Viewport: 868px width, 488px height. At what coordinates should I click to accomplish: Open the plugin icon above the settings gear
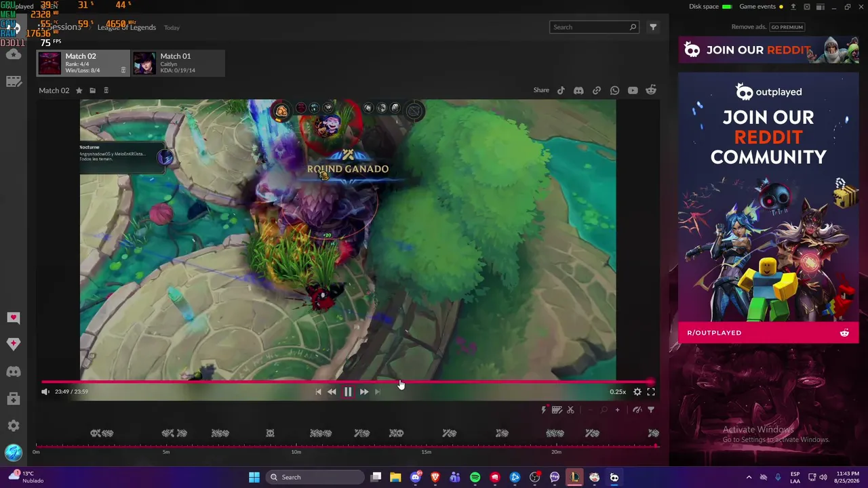coord(14,399)
